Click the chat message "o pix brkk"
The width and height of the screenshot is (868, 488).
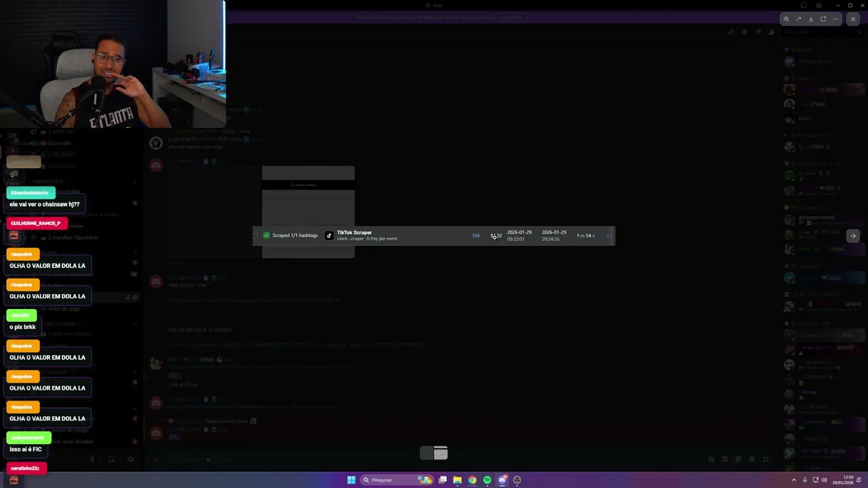(22, 327)
